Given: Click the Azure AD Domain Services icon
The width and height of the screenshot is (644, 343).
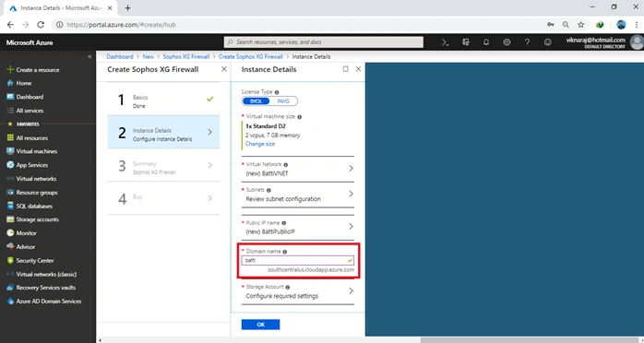Looking at the screenshot, I should [10, 302].
